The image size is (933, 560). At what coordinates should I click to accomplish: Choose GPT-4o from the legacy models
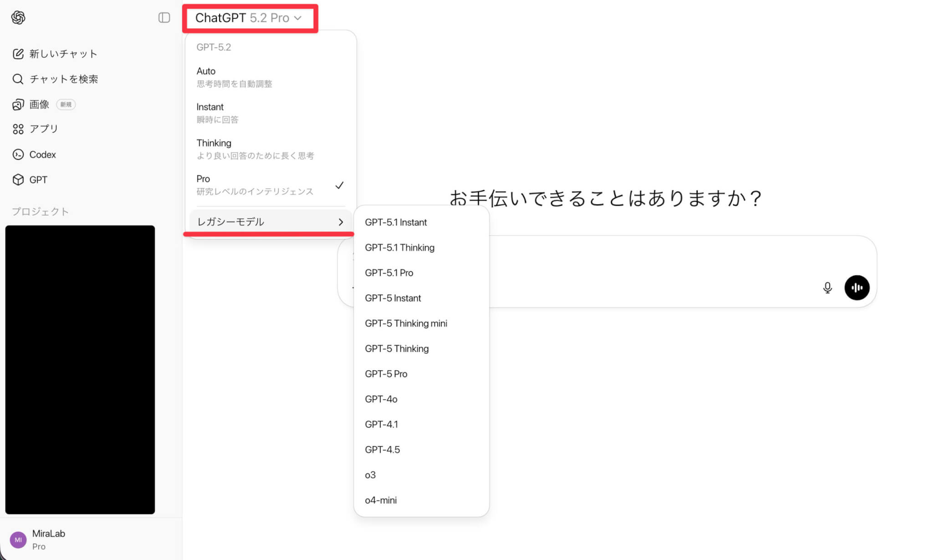(381, 399)
